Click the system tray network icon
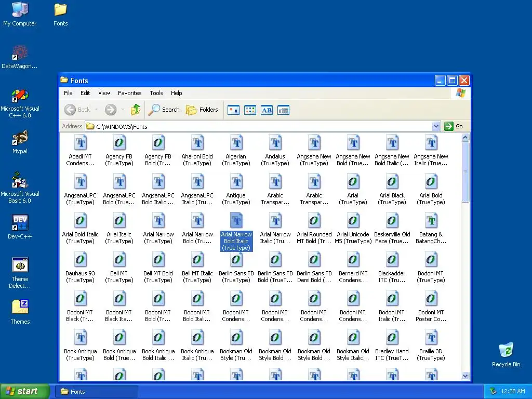Screen dimensions: 532x399 (494, 391)
